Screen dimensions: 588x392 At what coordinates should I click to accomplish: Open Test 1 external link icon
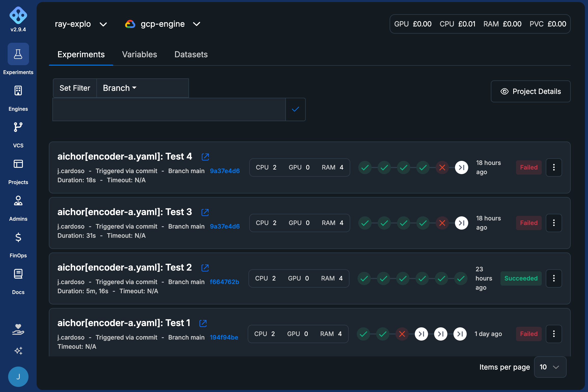pos(203,323)
